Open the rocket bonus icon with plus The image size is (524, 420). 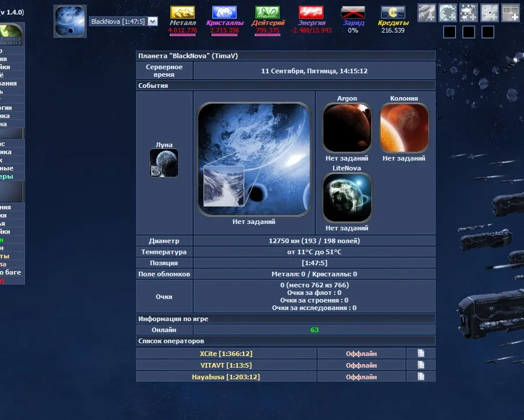(x=427, y=13)
